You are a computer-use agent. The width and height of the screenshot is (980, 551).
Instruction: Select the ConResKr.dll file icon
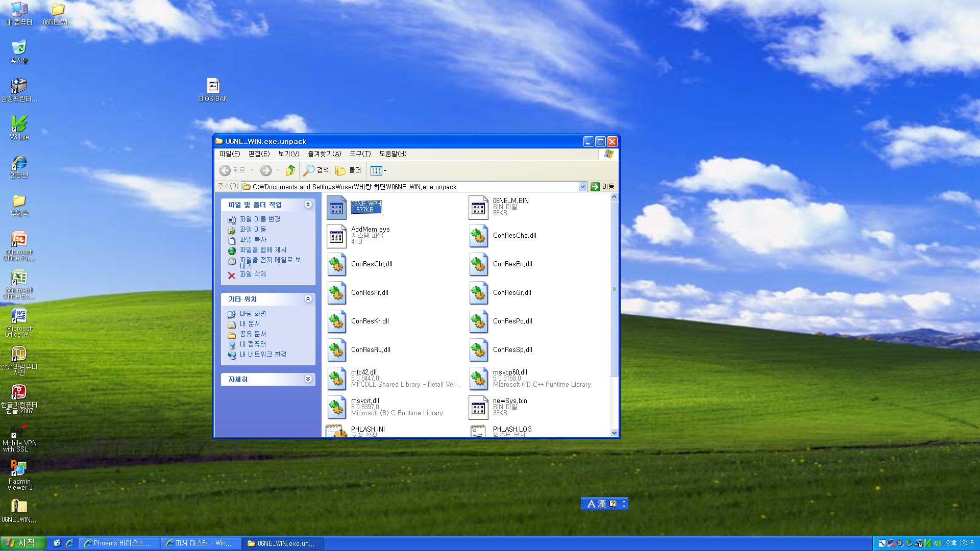coord(336,321)
